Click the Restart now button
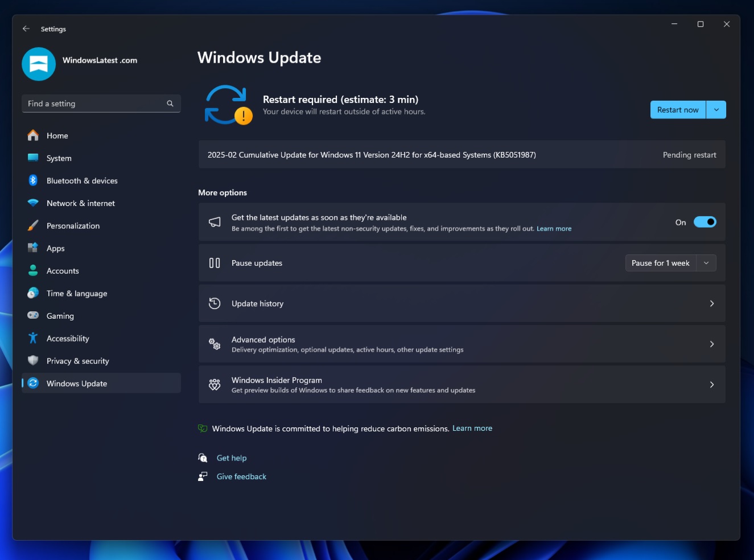The image size is (754, 560). pyautogui.click(x=677, y=109)
